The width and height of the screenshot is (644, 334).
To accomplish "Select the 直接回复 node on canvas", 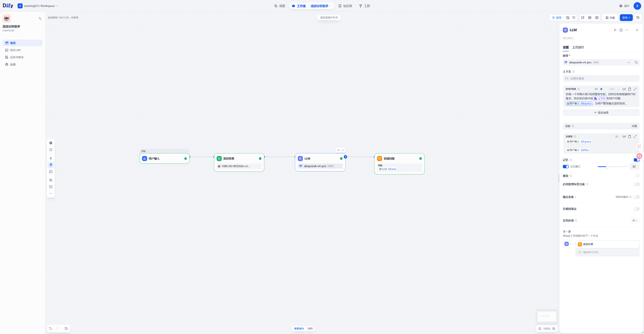I will click(399, 164).
